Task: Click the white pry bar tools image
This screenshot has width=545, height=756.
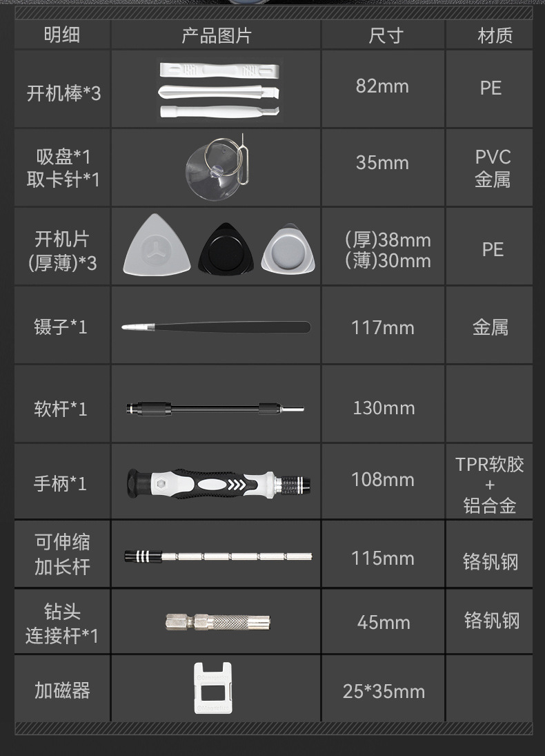Action: (219, 90)
